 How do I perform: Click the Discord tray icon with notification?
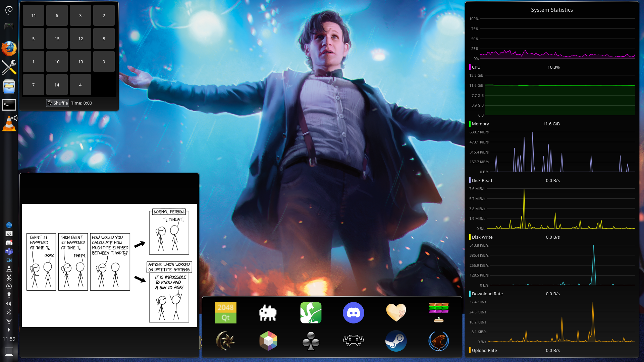pyautogui.click(x=9, y=242)
